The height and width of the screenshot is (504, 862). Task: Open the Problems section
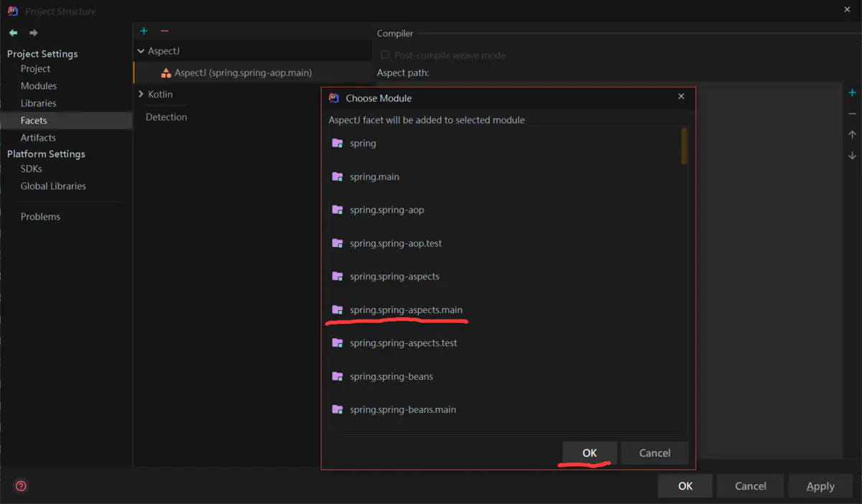(x=40, y=217)
